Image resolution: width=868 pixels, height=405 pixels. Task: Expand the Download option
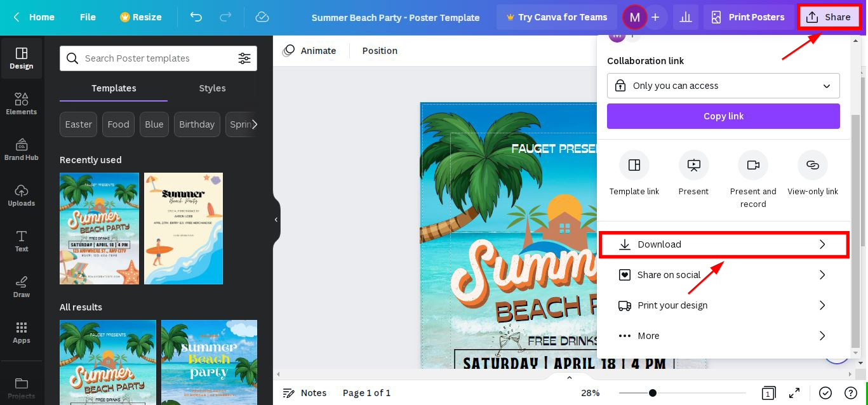(723, 244)
